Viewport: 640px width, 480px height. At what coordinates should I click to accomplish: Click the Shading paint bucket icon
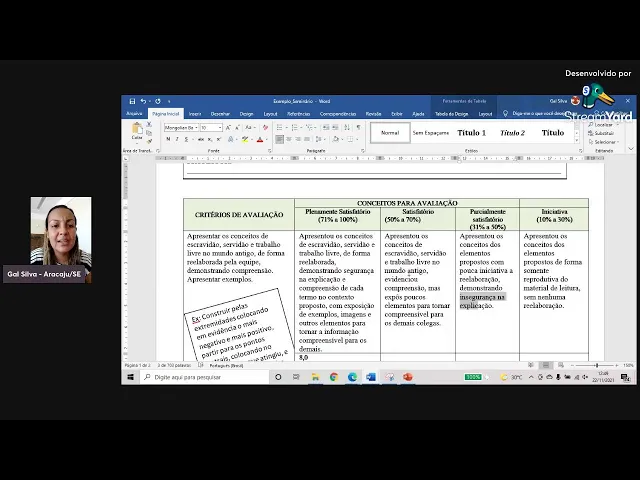336,140
